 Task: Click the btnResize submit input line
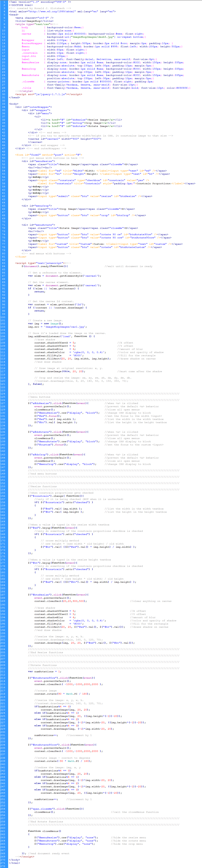(90, 196)
